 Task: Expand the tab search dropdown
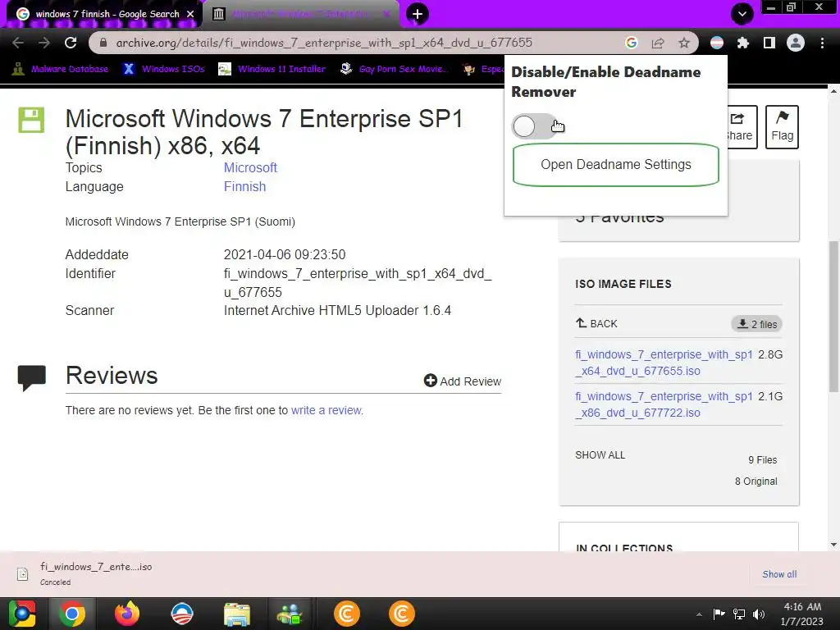tap(742, 14)
